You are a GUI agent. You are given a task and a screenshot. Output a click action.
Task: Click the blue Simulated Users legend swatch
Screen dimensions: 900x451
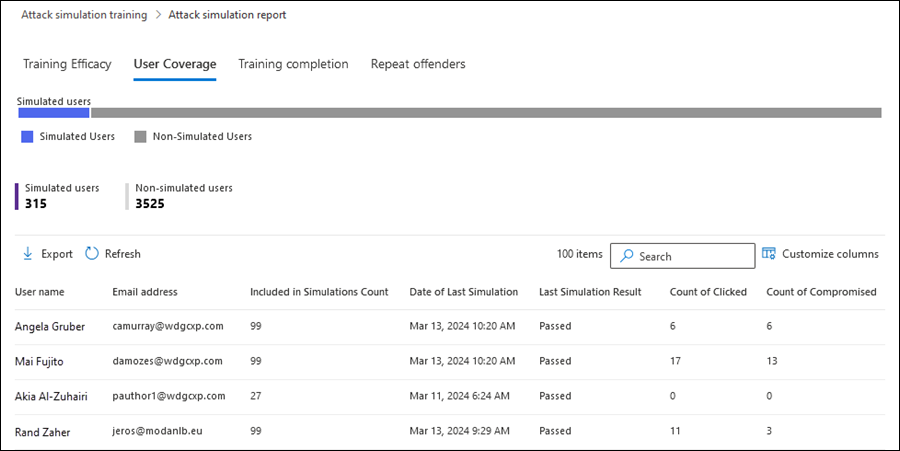(27, 136)
